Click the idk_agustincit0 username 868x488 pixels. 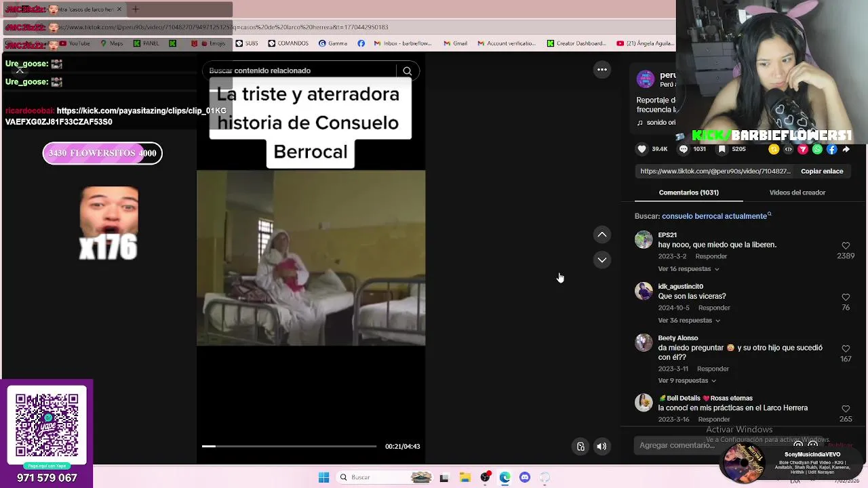coord(680,287)
